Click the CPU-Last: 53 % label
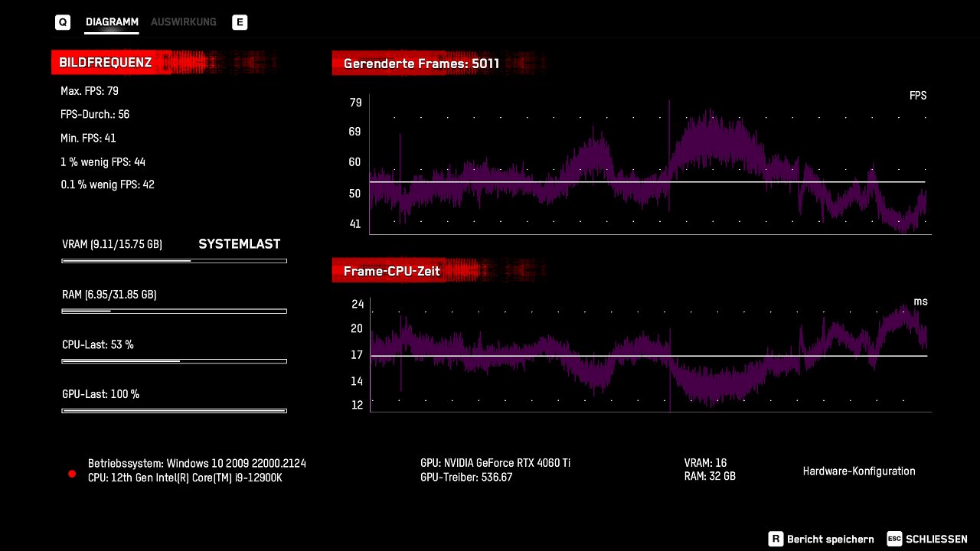The height and width of the screenshot is (551, 980). 98,345
